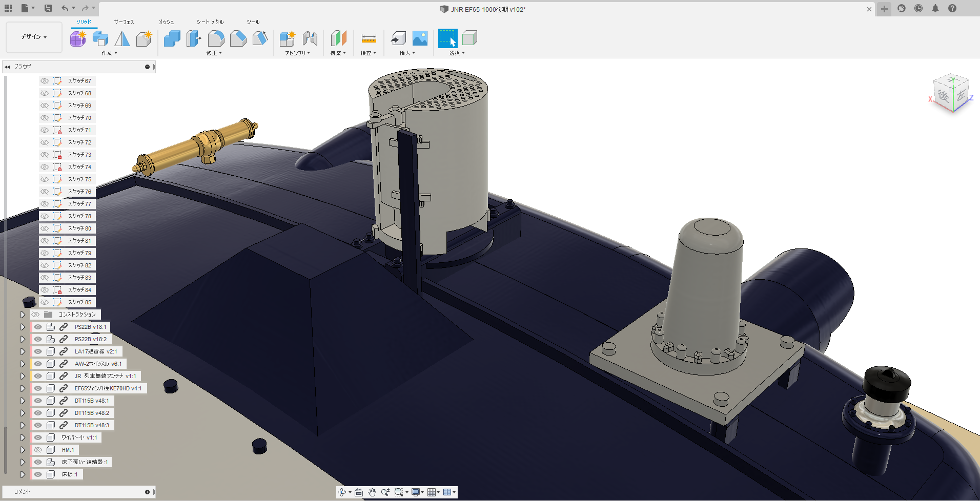
Task: Select the スケッチ78 row text
Action: (80, 216)
